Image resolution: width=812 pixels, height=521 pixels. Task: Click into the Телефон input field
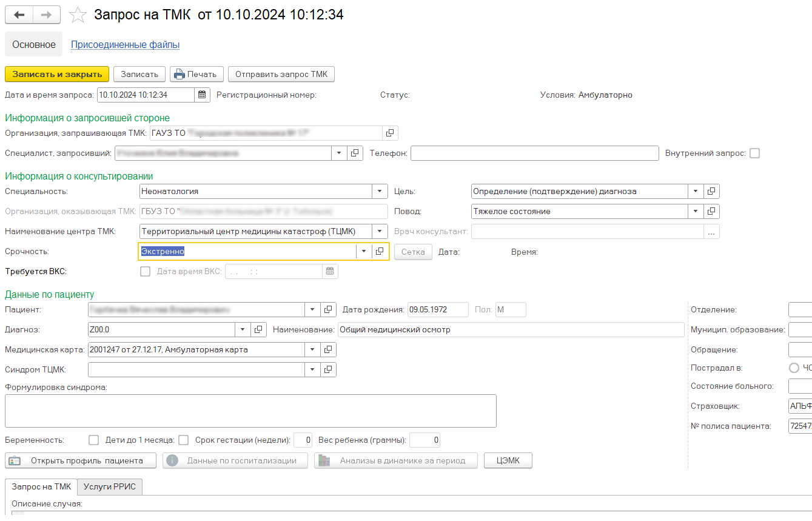tap(534, 153)
